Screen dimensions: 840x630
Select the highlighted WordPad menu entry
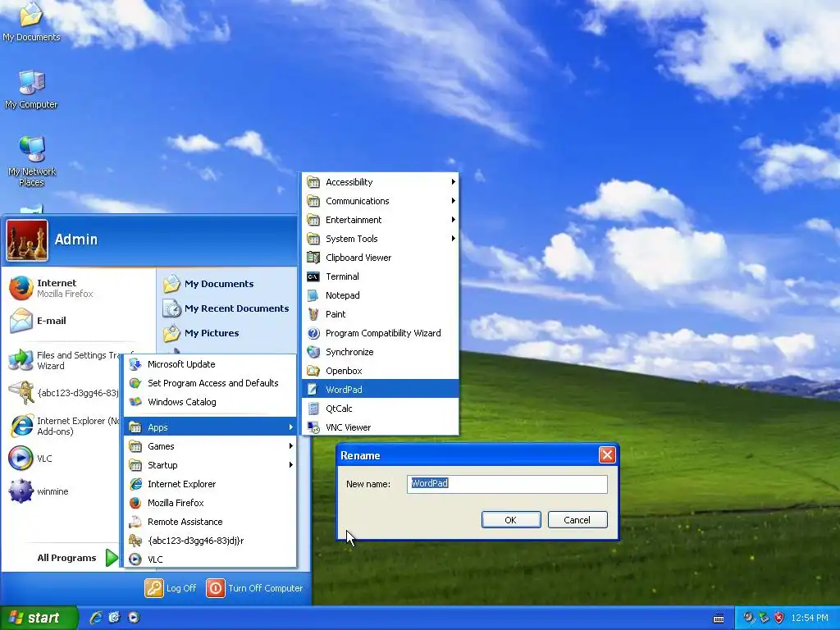coord(381,390)
